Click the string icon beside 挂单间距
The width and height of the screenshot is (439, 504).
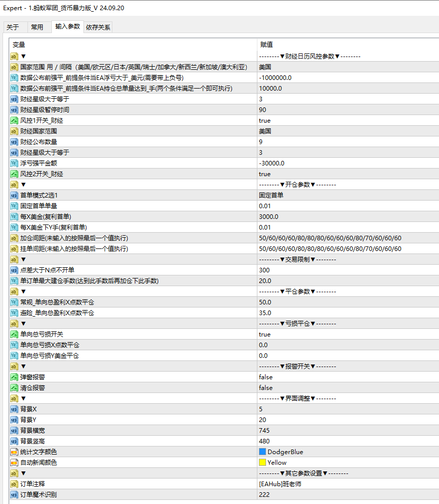click(14, 249)
